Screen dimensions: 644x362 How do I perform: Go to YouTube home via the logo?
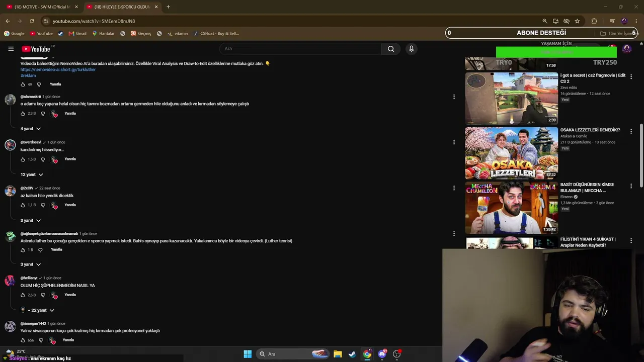click(36, 49)
